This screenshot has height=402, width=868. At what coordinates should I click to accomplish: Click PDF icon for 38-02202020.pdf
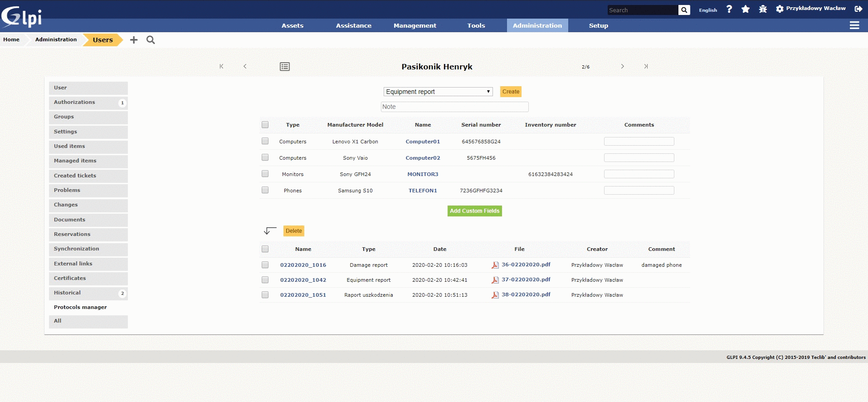pos(495,295)
